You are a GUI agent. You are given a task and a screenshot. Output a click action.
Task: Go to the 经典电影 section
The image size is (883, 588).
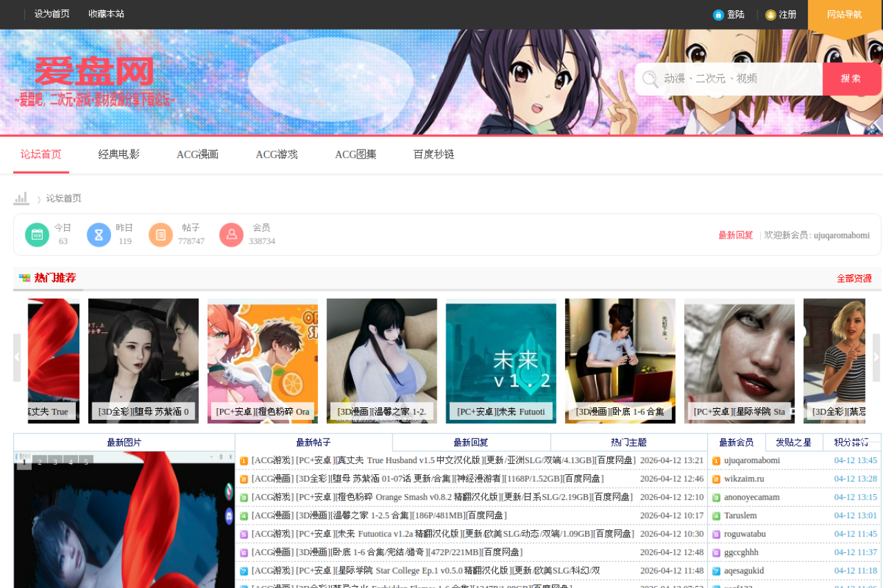119,154
